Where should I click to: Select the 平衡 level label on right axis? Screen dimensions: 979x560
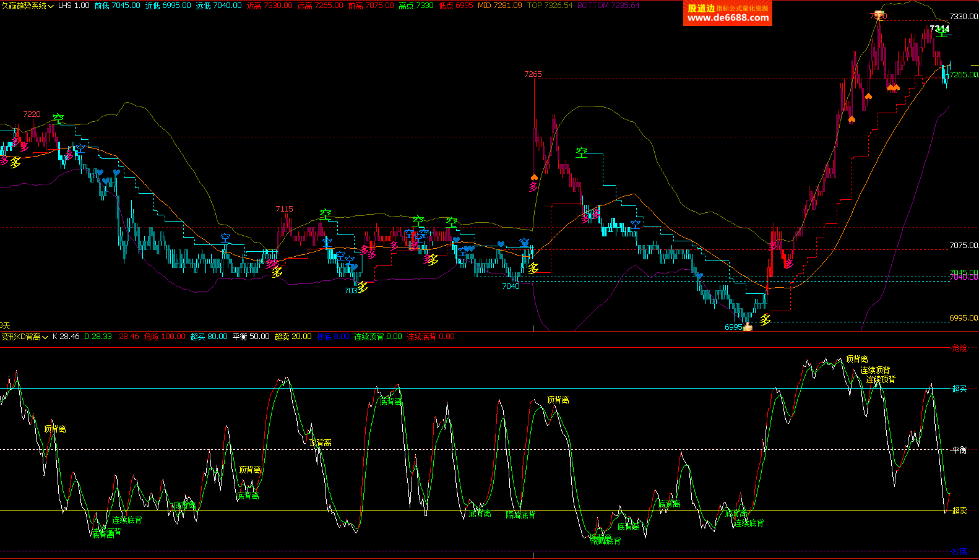click(x=959, y=450)
